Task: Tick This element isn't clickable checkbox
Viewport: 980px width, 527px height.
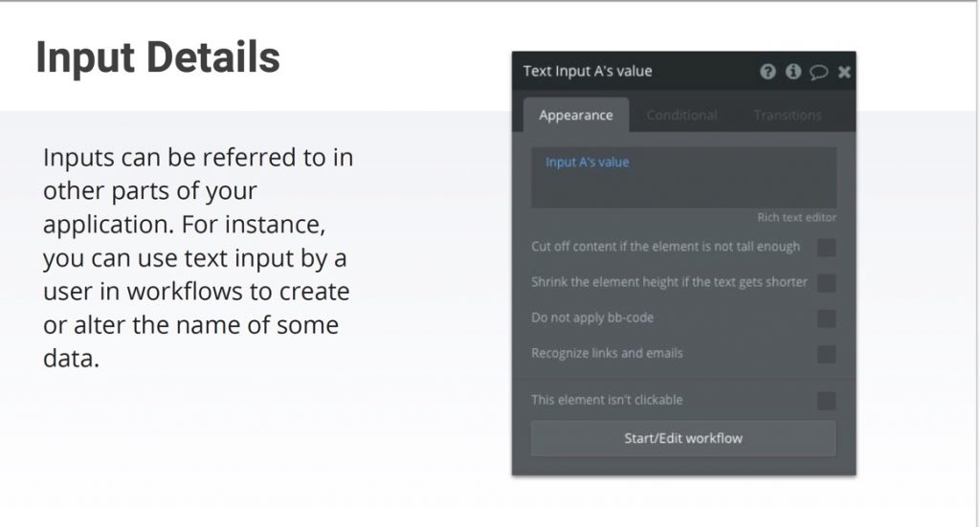Action: 826,401
